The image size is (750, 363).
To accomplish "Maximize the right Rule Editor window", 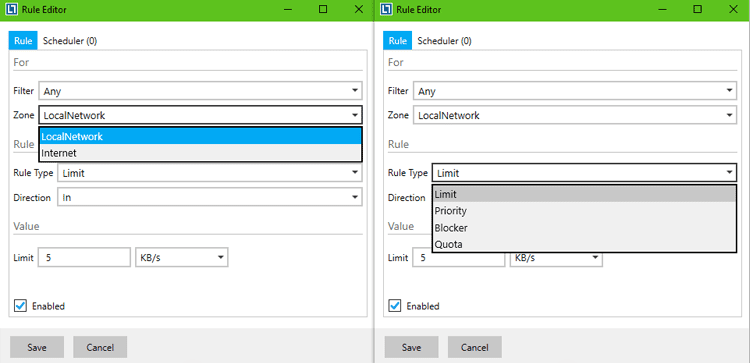I will 698,10.
